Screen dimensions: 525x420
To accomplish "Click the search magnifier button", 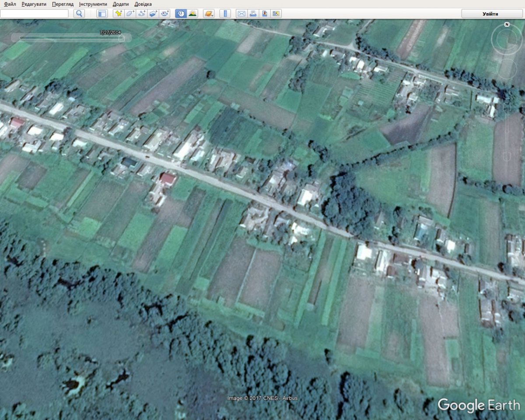I will tap(79, 14).
